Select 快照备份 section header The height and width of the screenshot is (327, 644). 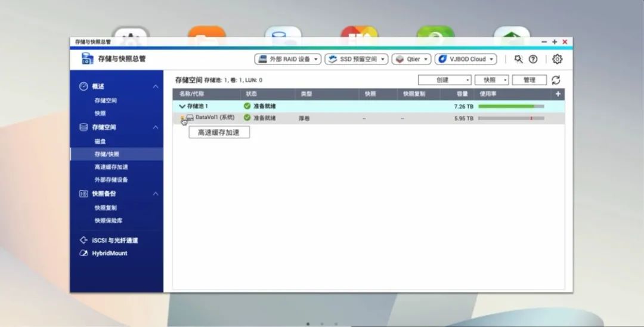click(x=104, y=193)
